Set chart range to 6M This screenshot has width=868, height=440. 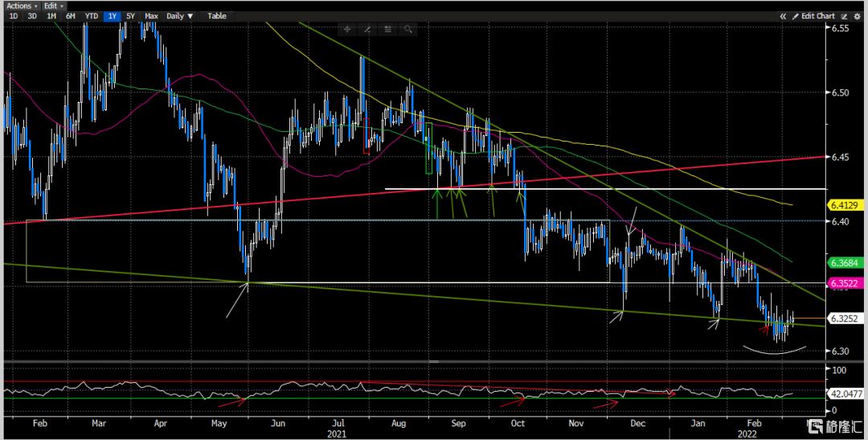click(70, 16)
